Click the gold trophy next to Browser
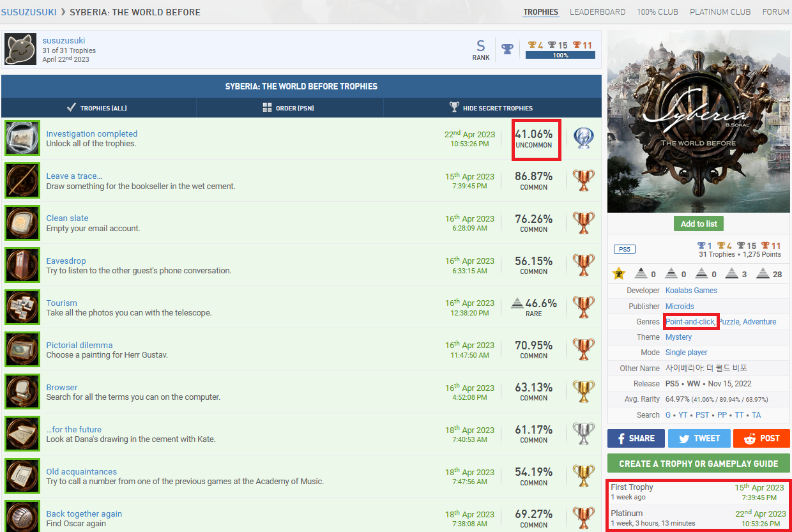The image size is (792, 532). [583, 391]
